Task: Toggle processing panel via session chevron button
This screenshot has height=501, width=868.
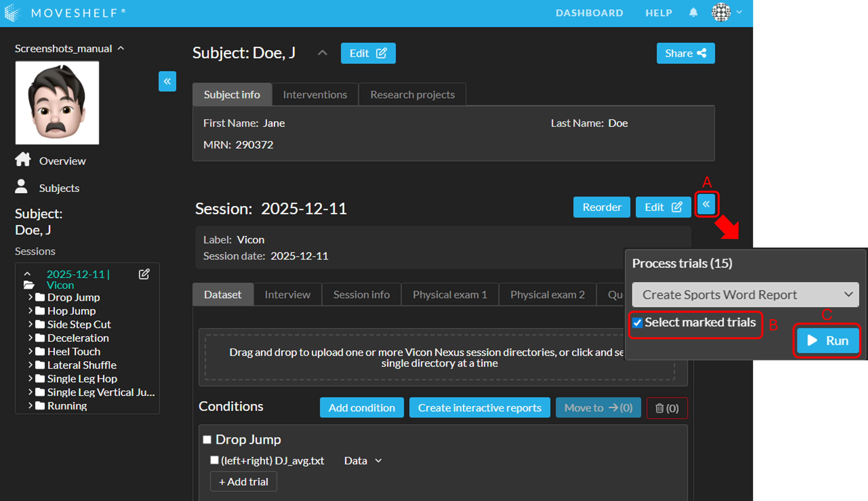Action: (x=706, y=204)
